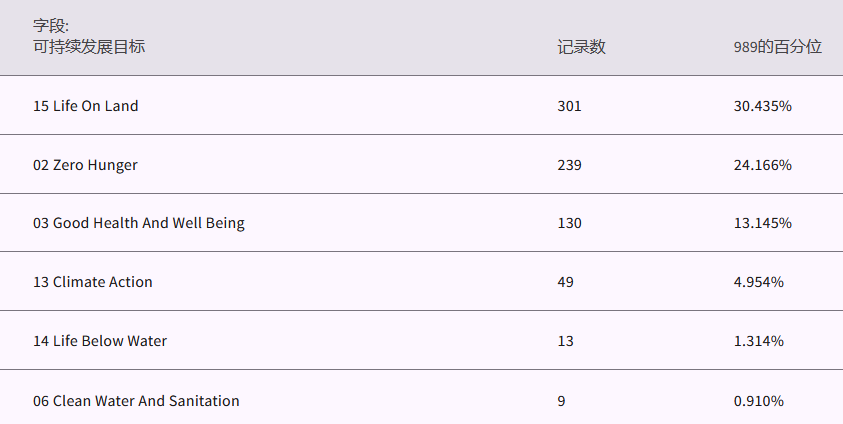Open 03 Good Health And Well Being
This screenshot has height=424, width=843.
pyautogui.click(x=139, y=223)
